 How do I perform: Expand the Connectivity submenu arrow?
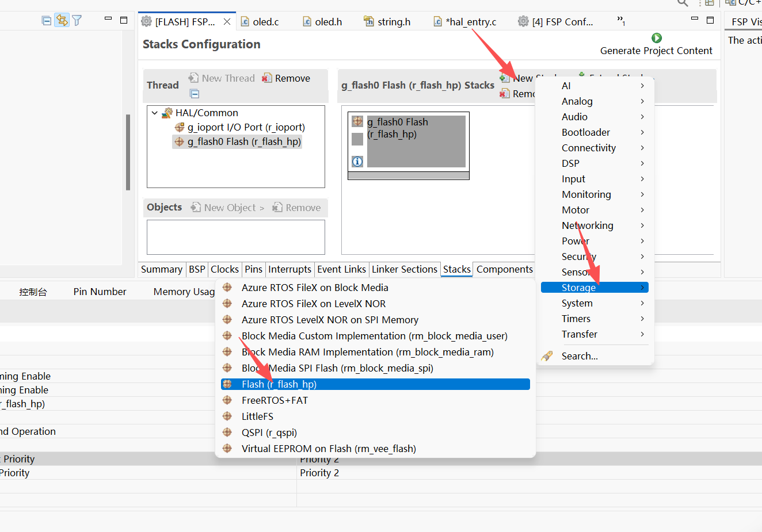pyautogui.click(x=642, y=148)
